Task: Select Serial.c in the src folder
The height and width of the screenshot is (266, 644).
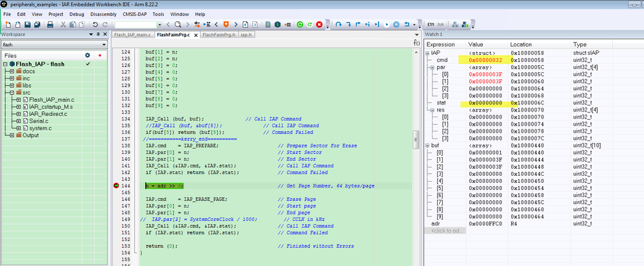Action: 38,121
